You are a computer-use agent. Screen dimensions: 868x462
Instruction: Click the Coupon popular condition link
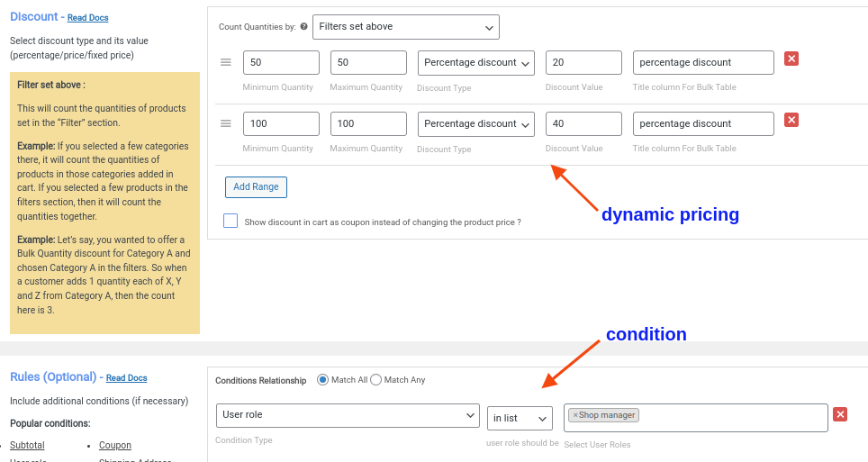tap(115, 445)
